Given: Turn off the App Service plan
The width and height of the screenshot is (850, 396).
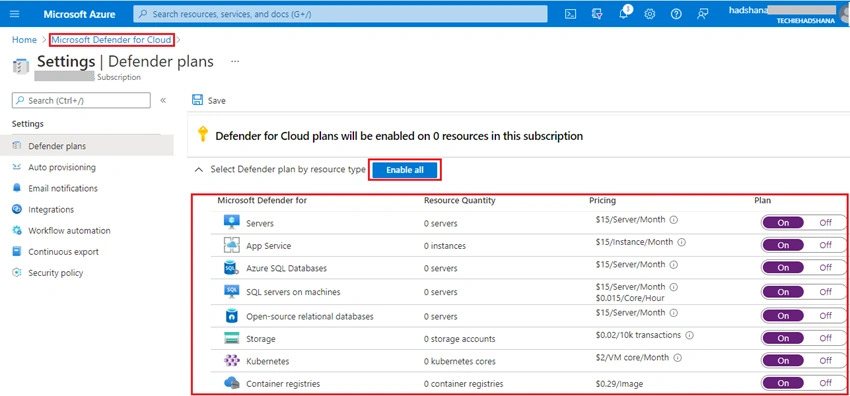Looking at the screenshot, I should [x=825, y=245].
